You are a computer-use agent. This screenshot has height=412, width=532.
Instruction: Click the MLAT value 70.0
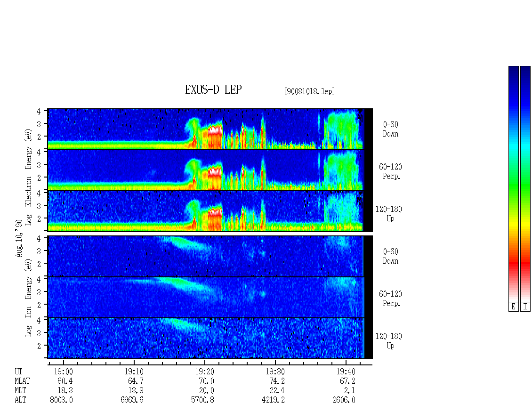tap(206, 381)
